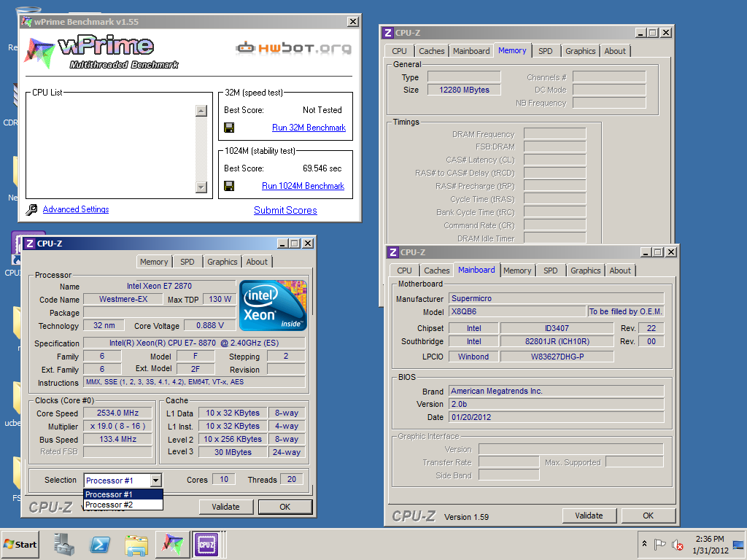Click the Size field 12280 MBytes
747x560 pixels.
464,90
